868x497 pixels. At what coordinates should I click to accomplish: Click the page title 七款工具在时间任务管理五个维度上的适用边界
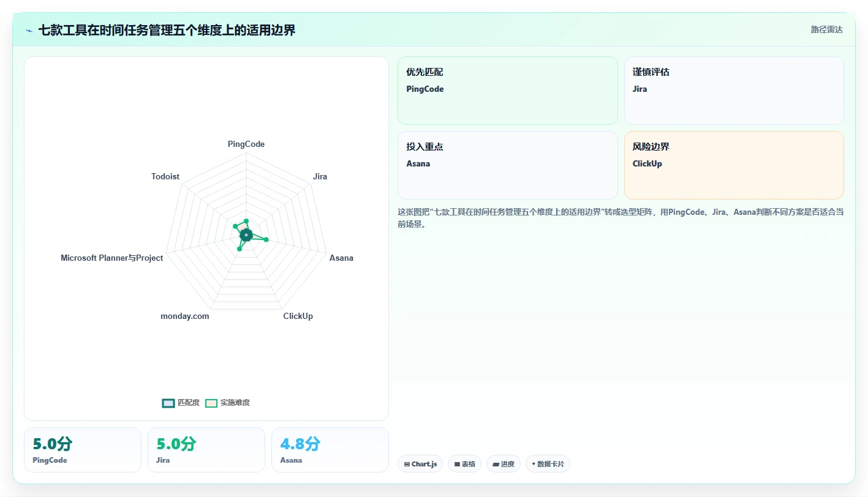tap(167, 30)
